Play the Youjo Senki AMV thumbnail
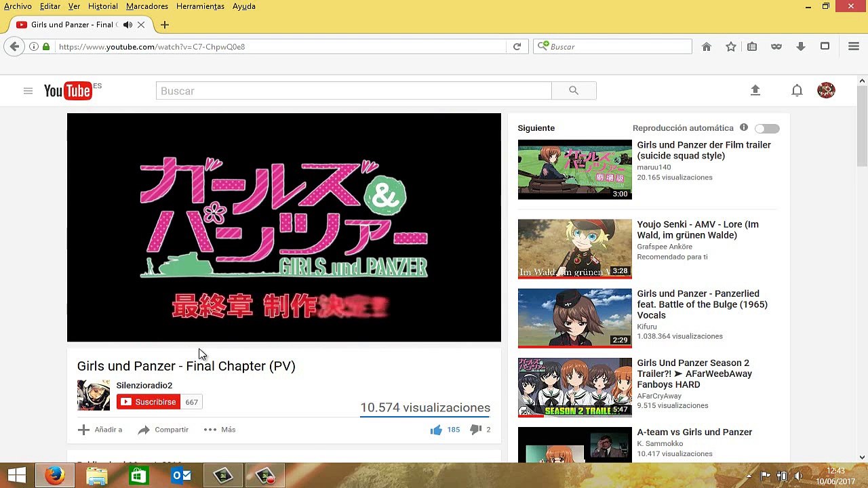The image size is (868, 488). click(574, 249)
